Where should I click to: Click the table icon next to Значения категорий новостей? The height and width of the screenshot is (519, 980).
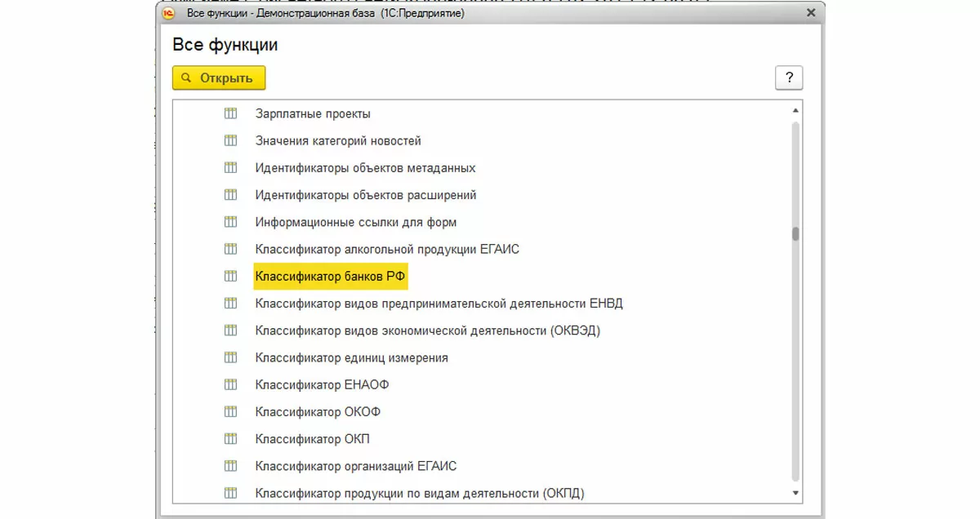(230, 140)
